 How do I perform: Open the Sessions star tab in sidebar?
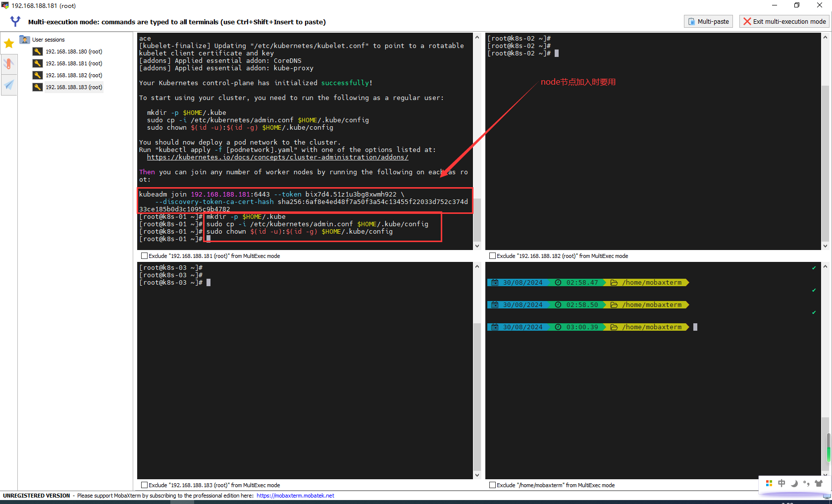click(9, 44)
